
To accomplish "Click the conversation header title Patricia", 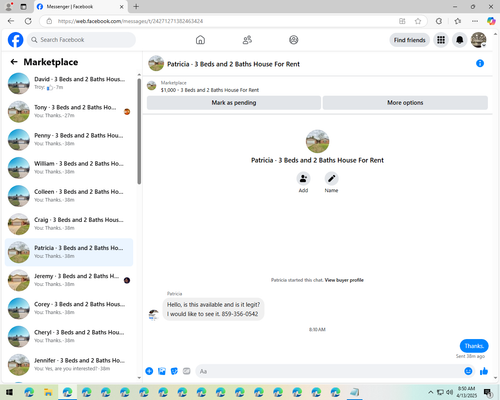I will click(233, 64).
